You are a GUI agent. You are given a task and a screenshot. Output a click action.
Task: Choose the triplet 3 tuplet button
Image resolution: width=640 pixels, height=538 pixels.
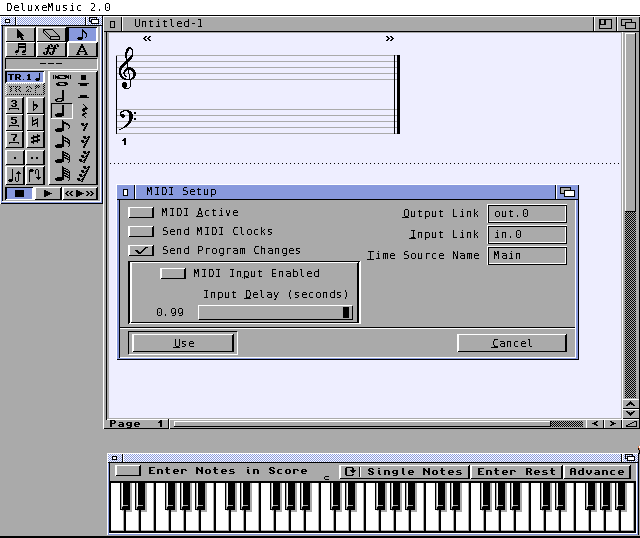point(14,105)
